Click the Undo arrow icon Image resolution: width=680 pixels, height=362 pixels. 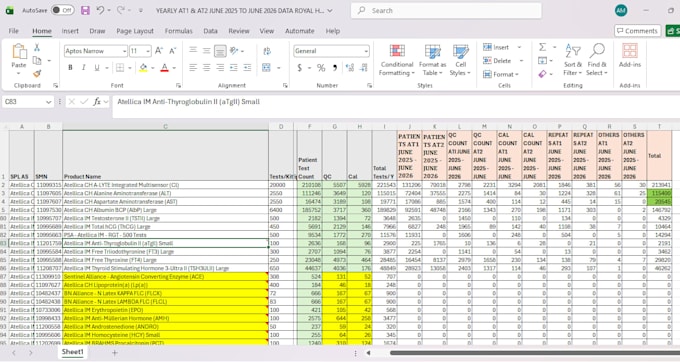[x=100, y=10]
